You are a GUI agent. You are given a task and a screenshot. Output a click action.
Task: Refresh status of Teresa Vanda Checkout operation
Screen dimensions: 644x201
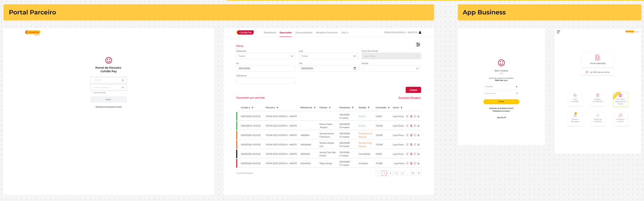[415, 135]
